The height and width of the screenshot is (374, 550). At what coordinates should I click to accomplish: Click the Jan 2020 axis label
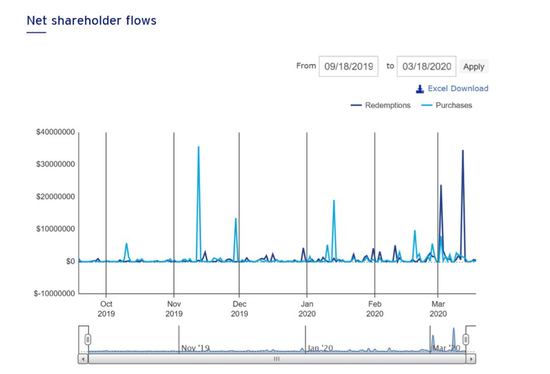click(307, 309)
